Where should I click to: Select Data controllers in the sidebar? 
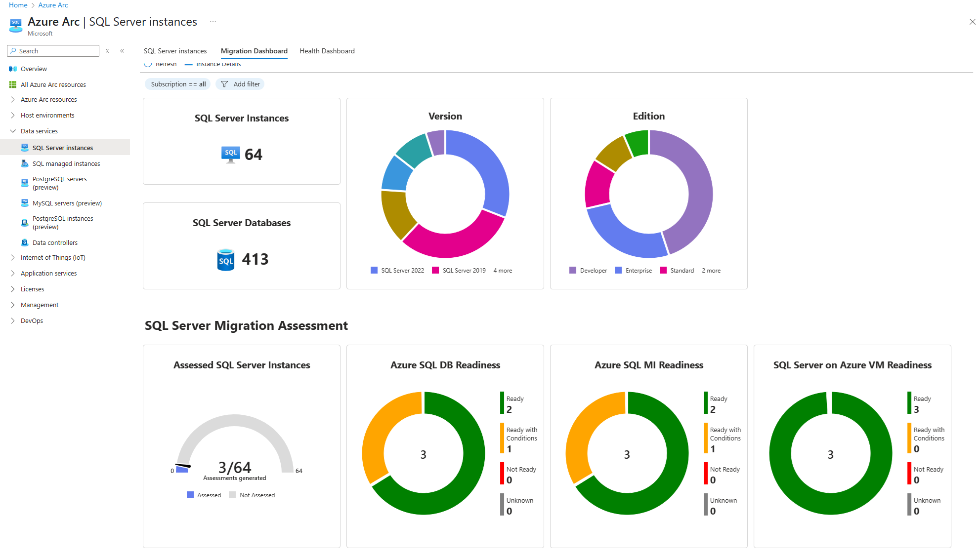pyautogui.click(x=54, y=242)
